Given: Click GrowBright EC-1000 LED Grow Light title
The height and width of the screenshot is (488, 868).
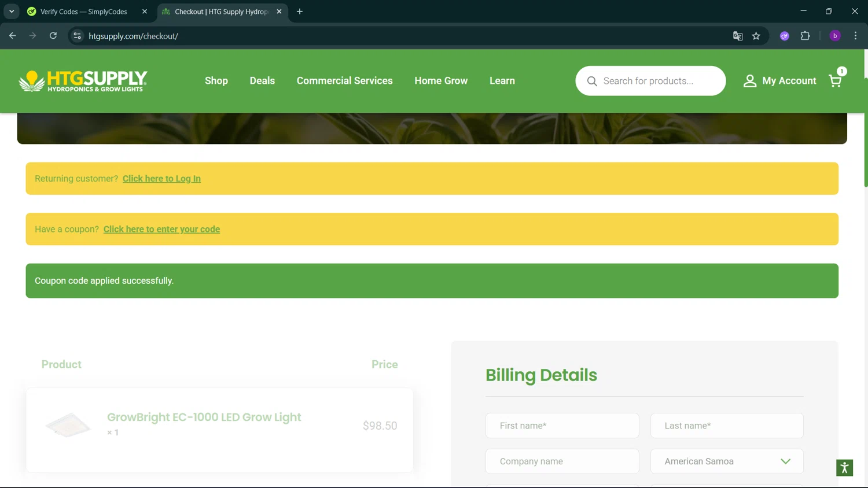Looking at the screenshot, I should click(x=204, y=417).
